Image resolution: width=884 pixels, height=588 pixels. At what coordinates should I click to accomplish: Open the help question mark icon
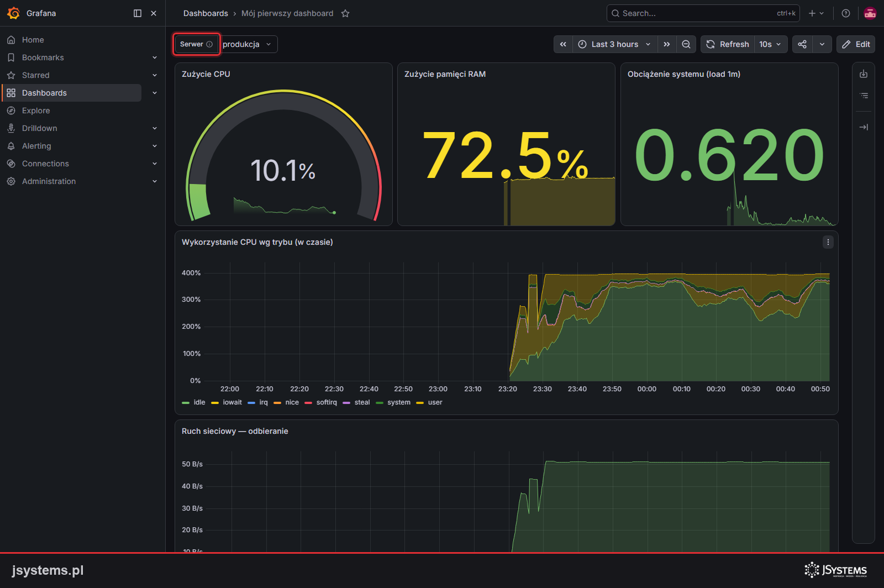pos(846,13)
